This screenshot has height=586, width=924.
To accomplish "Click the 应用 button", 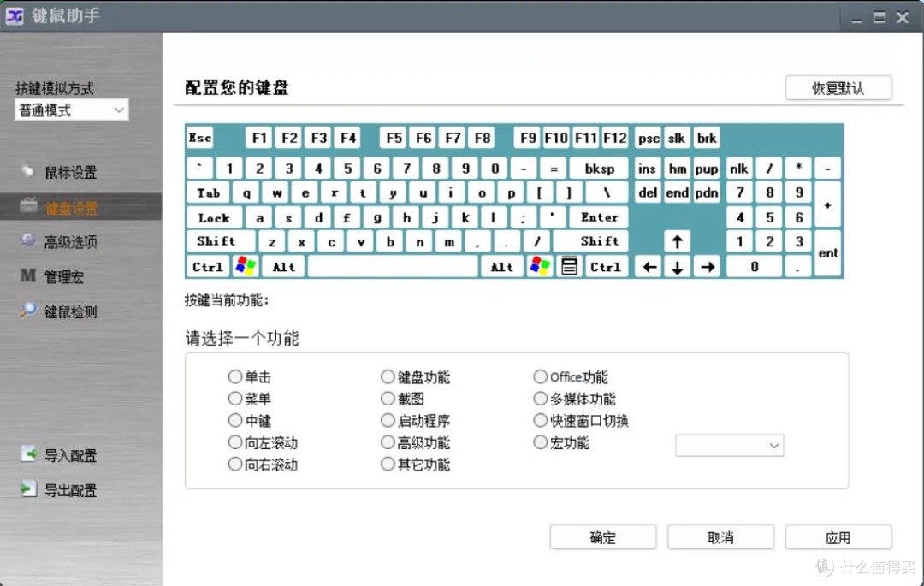I will click(838, 536).
